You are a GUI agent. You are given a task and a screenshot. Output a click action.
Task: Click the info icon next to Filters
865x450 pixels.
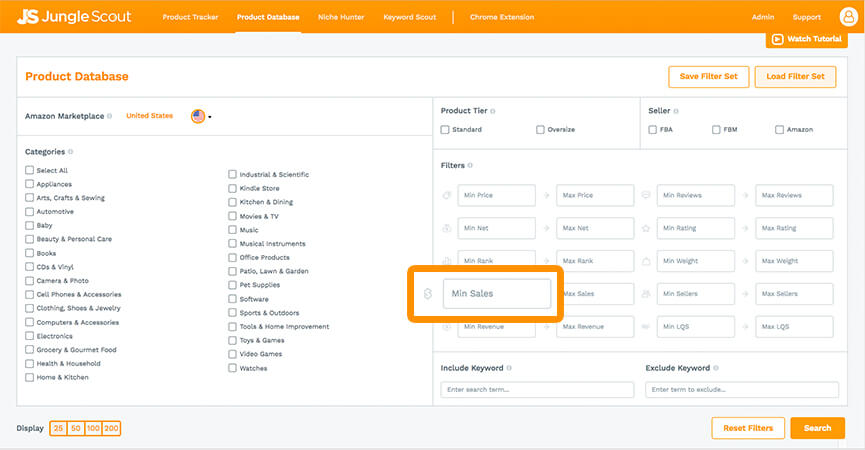pos(470,165)
